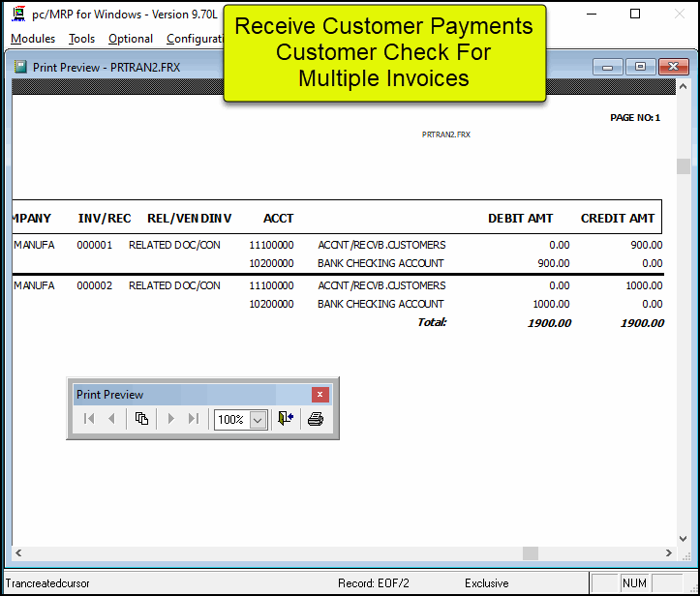Viewport: 700px width, 596px height.
Task: Click the Print Preview document window icon
Action: tap(20, 68)
